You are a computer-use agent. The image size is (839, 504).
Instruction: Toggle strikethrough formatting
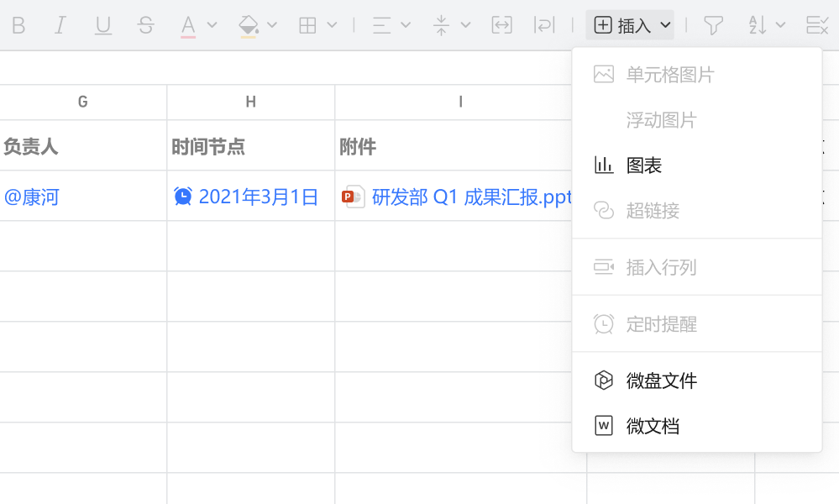[145, 25]
